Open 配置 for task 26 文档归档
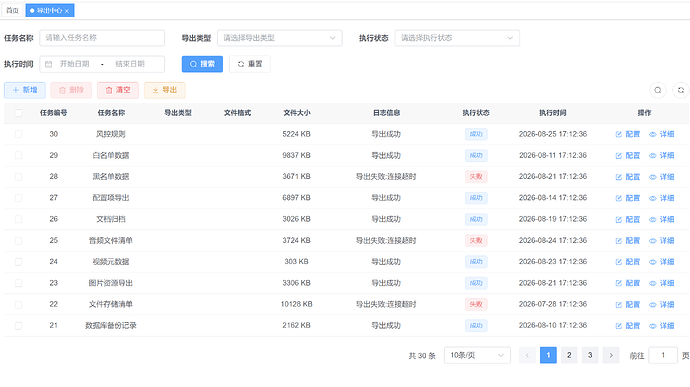This screenshot has width=690, height=387. 628,219
